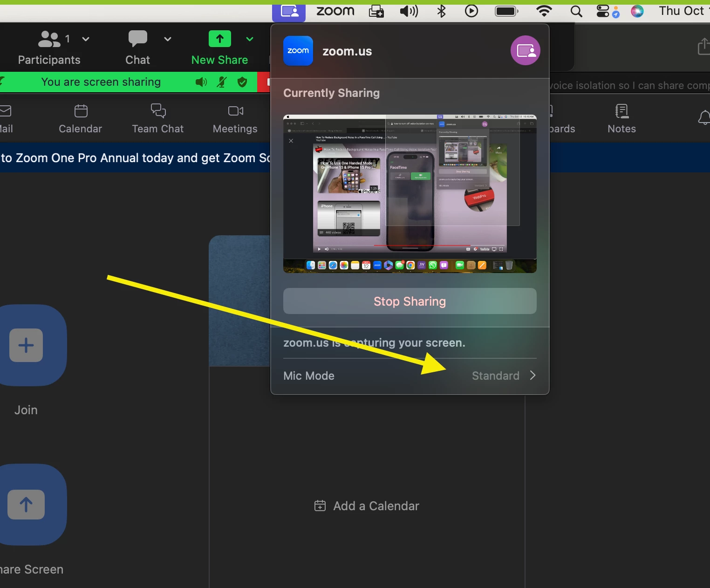
Task: Click the blue zoom.us app icon
Action: click(x=298, y=51)
